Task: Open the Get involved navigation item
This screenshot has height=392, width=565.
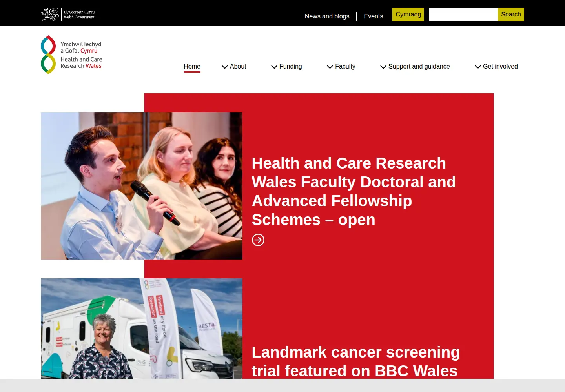Action: [x=500, y=67]
